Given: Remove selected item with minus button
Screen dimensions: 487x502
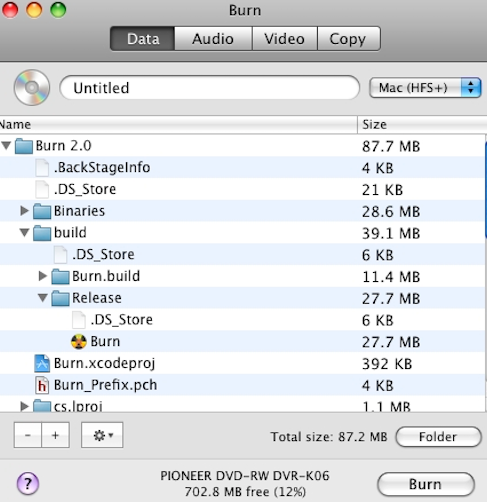Looking at the screenshot, I should (28, 435).
